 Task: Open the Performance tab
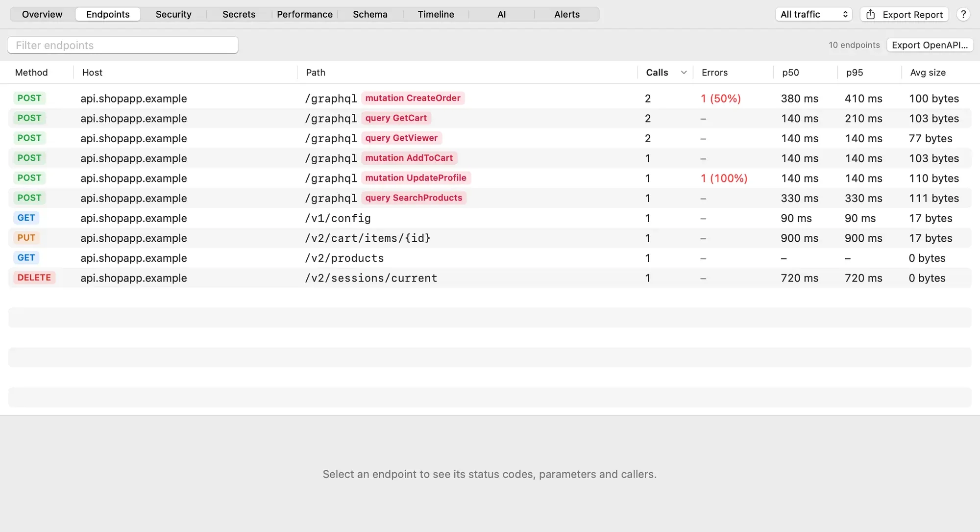click(x=304, y=14)
